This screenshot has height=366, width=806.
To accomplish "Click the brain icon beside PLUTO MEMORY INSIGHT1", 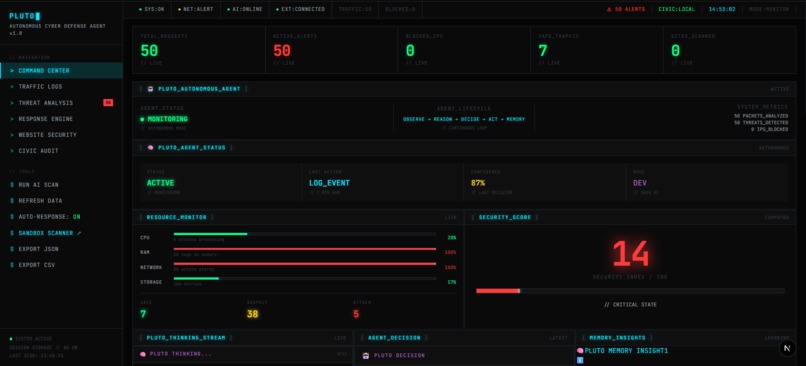I will 580,351.
